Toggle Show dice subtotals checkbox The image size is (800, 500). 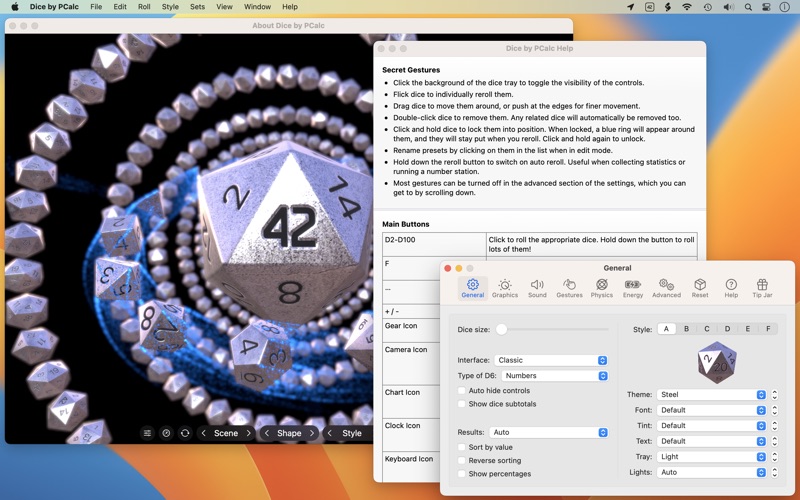462,404
